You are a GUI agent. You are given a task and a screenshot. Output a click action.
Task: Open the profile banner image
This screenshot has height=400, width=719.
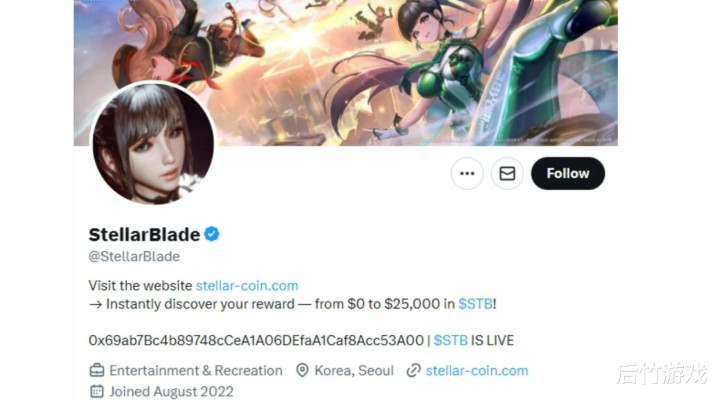[346, 72]
